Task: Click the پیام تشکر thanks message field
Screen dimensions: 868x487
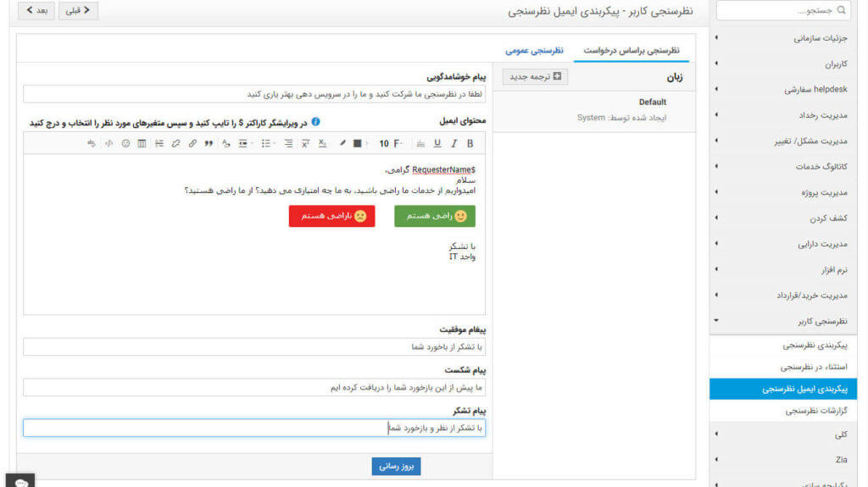Action: (254, 428)
